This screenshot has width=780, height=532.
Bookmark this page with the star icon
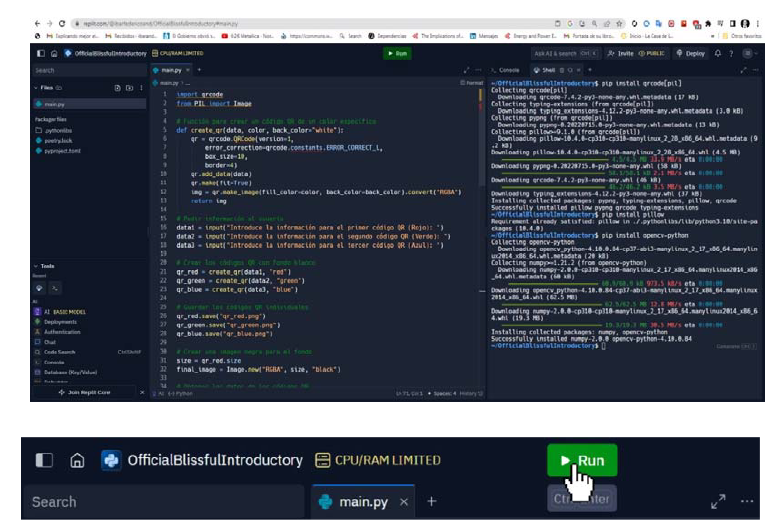619,24
